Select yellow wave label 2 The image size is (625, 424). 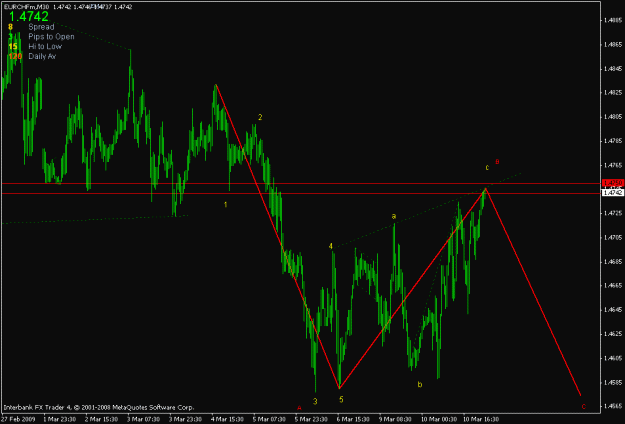coord(260,117)
